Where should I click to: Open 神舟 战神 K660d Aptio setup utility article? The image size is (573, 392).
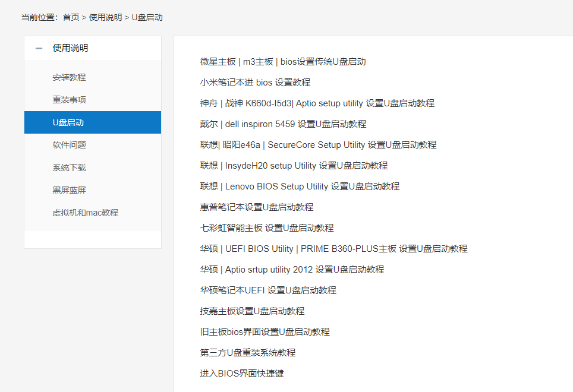[317, 103]
